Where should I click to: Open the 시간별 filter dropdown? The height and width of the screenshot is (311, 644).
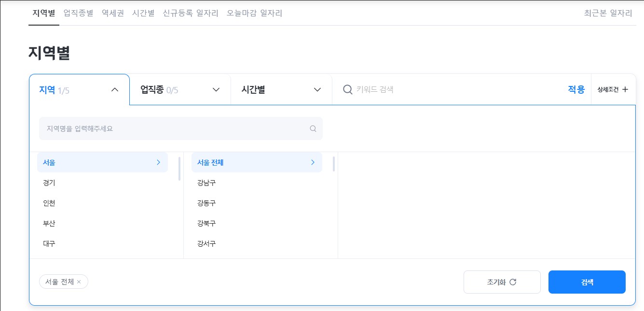(281, 89)
